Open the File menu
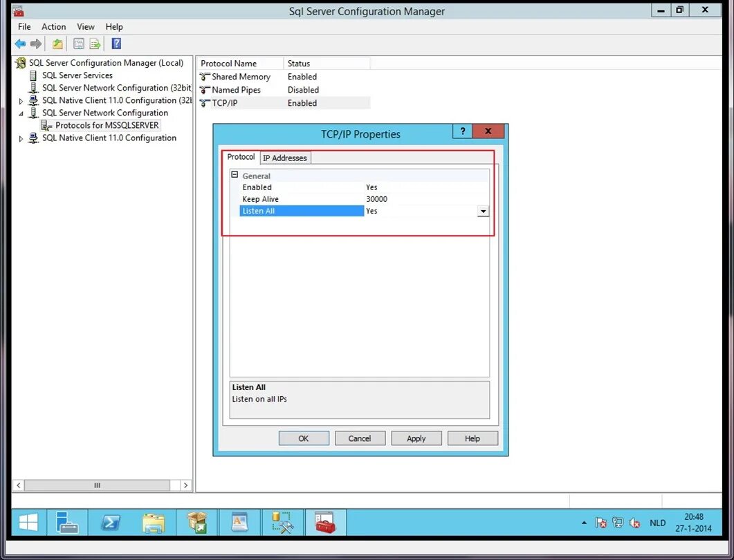The image size is (734, 560). tap(24, 27)
